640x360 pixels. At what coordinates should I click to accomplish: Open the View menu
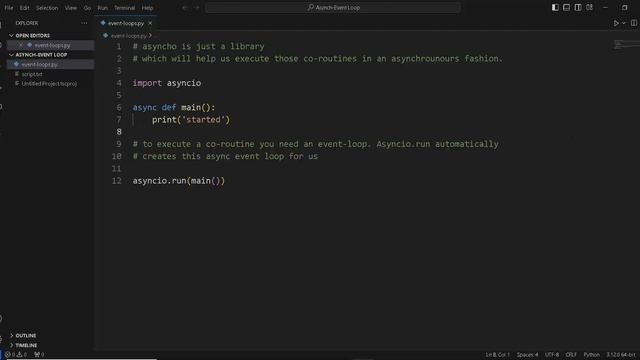click(x=71, y=8)
